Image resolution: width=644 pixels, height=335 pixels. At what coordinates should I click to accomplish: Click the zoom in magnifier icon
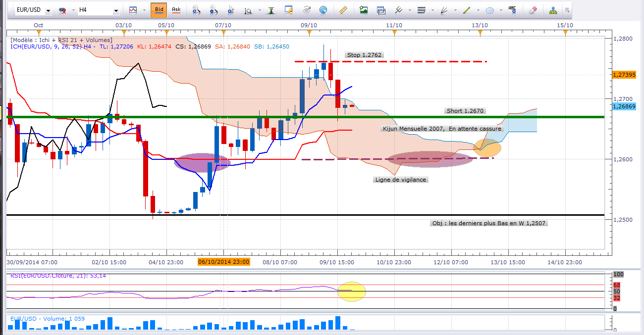pos(196,10)
